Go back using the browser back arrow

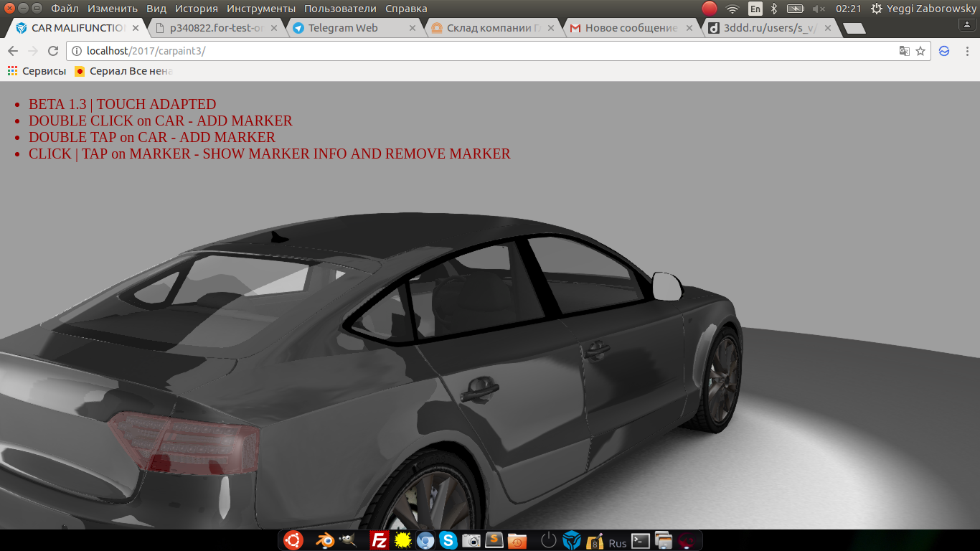tap(13, 51)
